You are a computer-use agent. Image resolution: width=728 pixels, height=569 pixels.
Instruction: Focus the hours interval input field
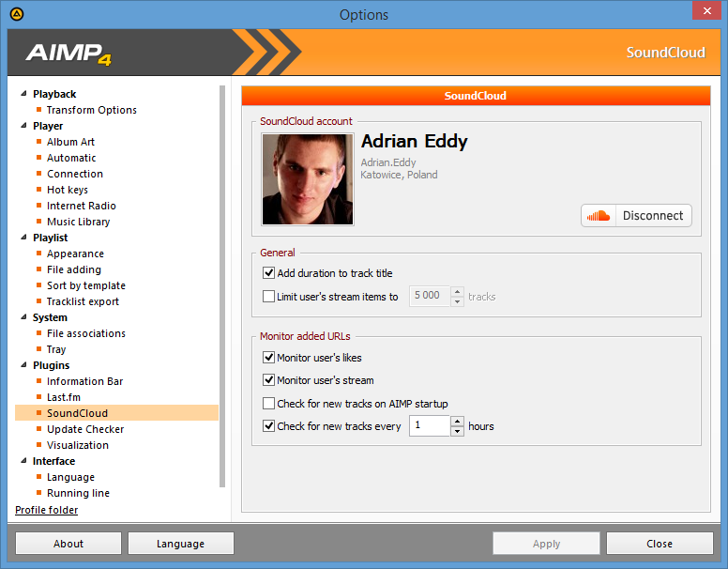[x=430, y=426]
